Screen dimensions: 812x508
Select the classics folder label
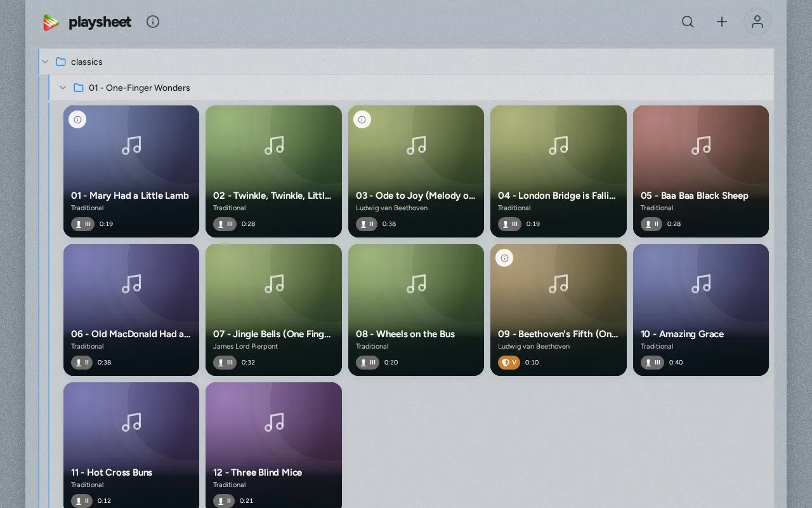coord(87,62)
